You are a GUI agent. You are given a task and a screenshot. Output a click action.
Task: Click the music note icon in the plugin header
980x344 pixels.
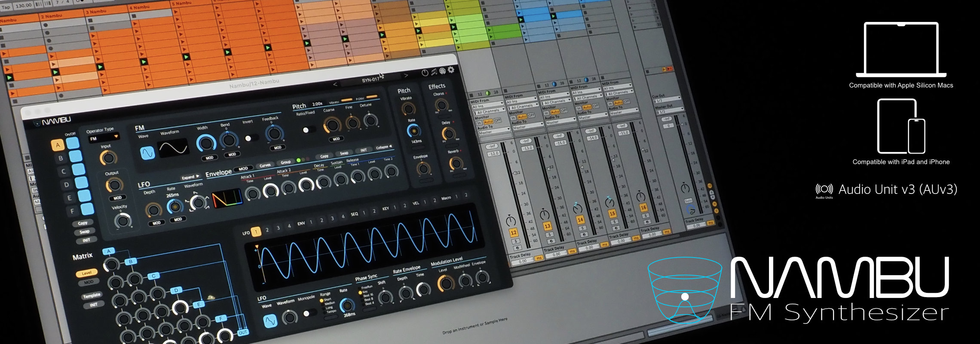click(434, 72)
